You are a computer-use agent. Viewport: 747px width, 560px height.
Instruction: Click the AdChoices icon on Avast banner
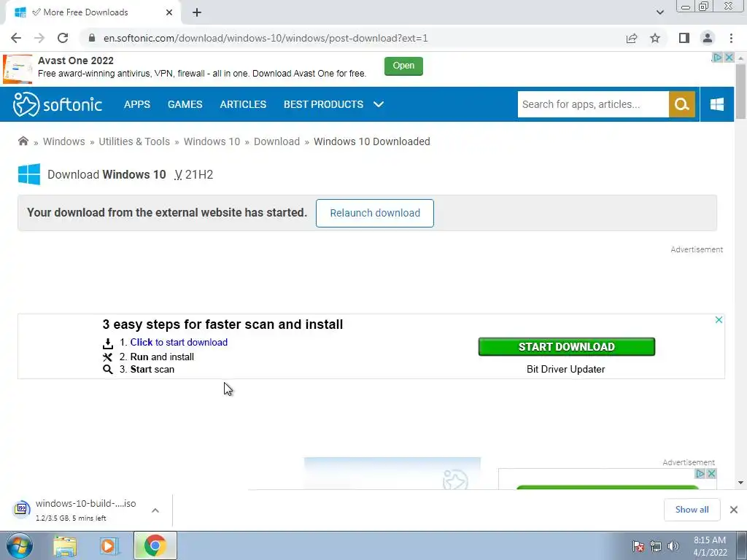(x=718, y=58)
